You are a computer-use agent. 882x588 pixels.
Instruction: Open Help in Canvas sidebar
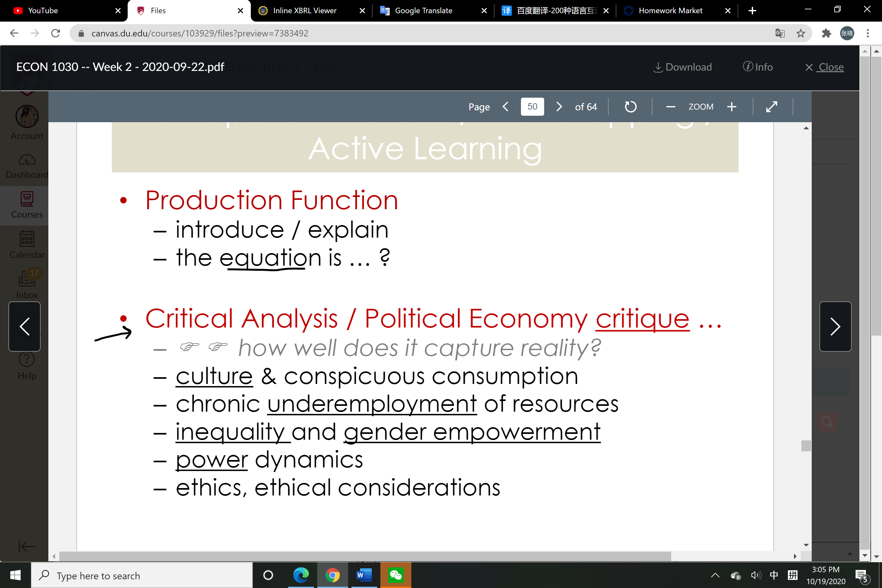(27, 366)
